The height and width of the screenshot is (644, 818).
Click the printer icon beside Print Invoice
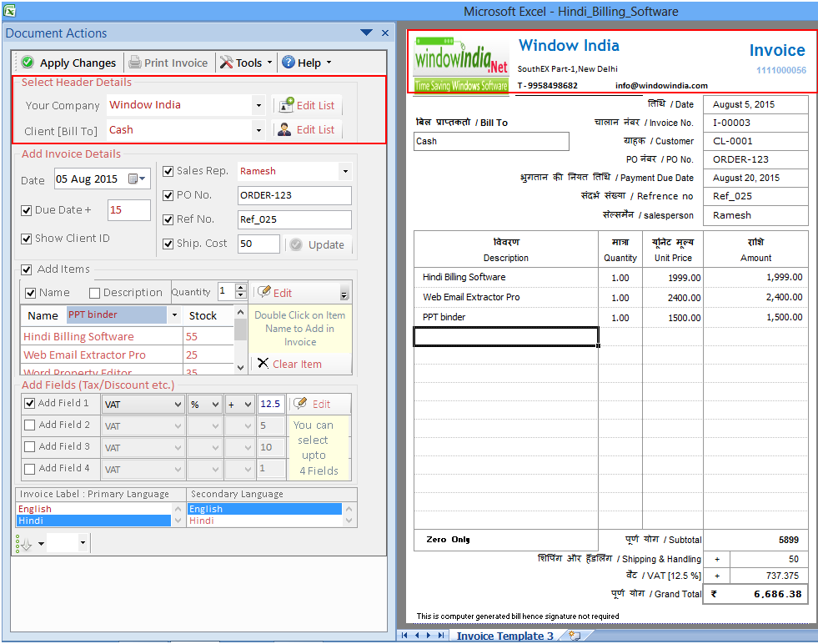(134, 62)
